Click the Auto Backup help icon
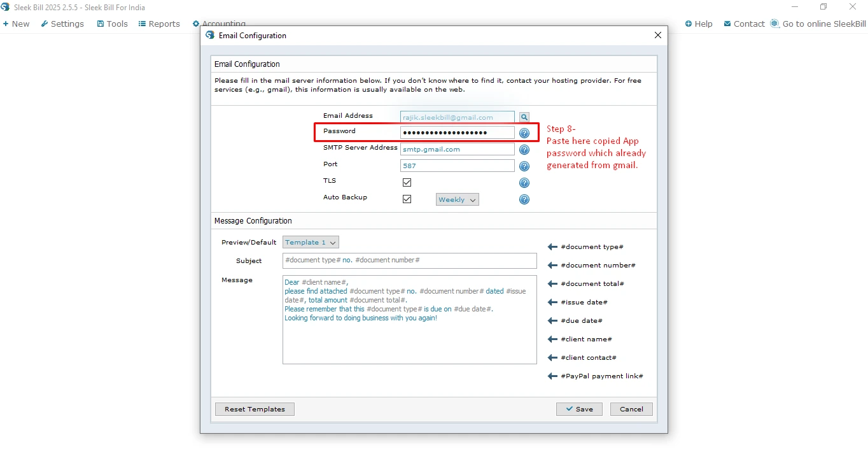 coord(524,199)
